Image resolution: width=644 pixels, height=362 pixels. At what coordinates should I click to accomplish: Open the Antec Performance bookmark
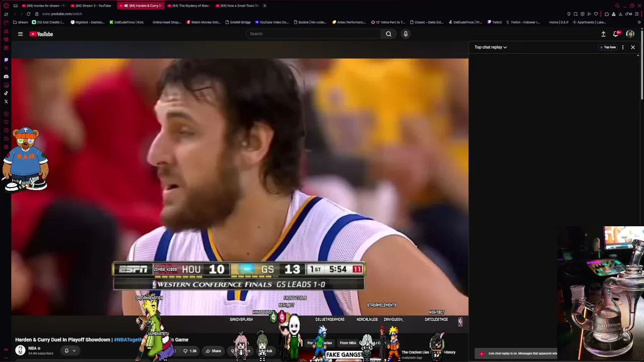349,22
